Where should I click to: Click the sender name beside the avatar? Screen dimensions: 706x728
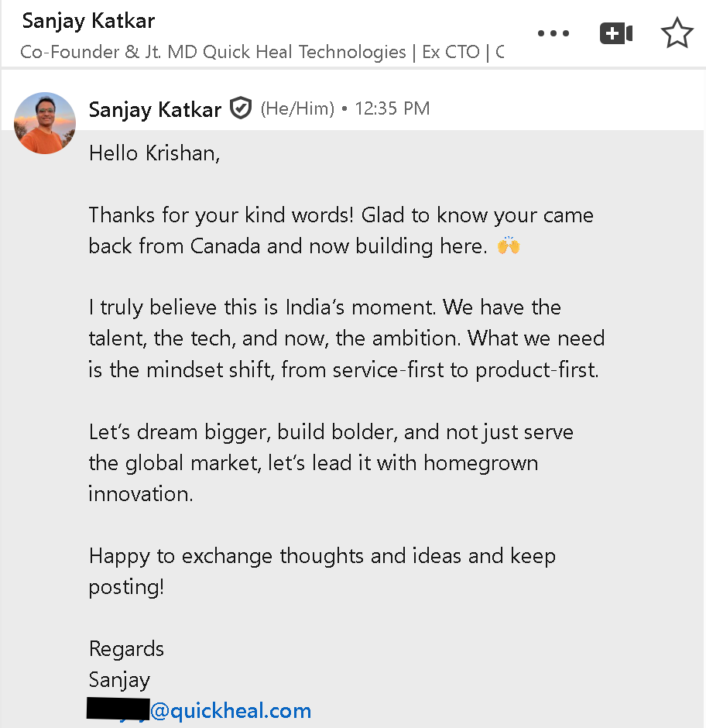pos(155,109)
